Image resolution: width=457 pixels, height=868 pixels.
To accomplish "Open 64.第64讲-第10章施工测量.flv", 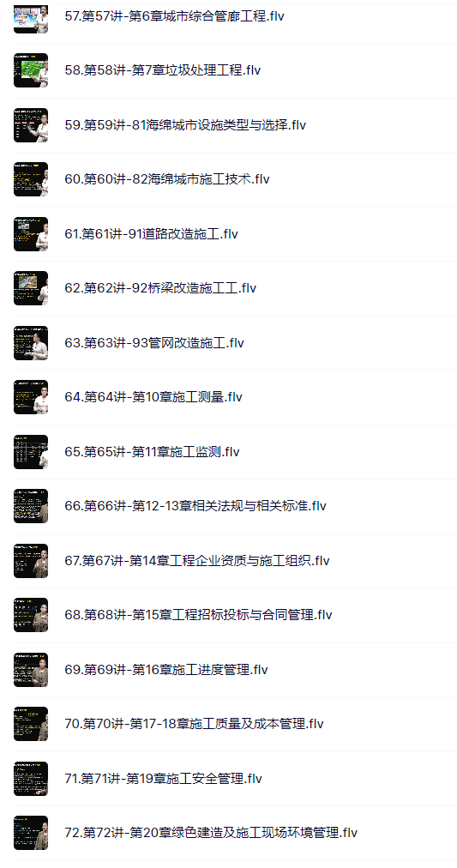I will click(x=153, y=397).
